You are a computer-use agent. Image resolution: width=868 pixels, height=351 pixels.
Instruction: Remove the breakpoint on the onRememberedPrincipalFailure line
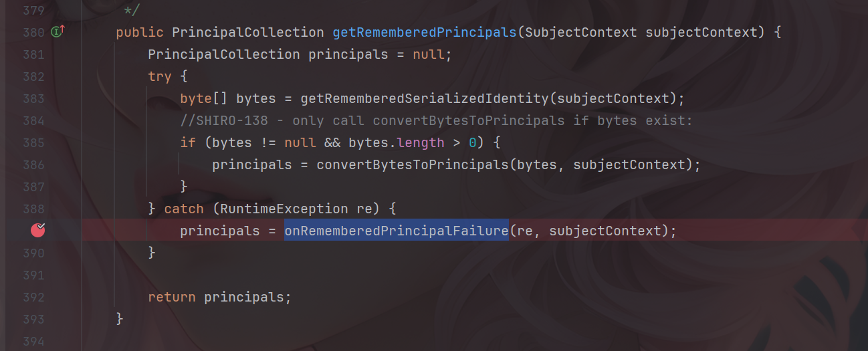pos(38,231)
